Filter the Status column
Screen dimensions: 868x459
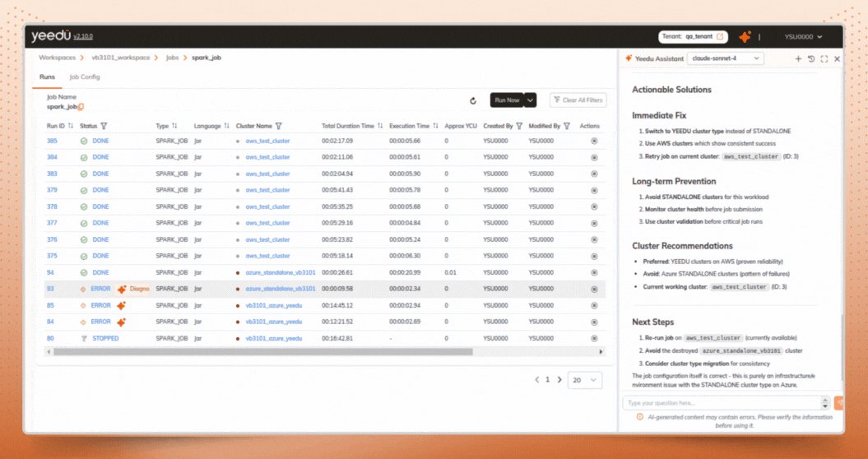click(x=104, y=126)
